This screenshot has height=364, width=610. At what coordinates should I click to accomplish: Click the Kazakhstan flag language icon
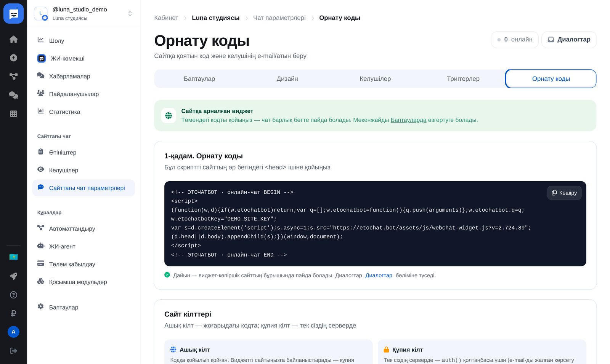pyautogui.click(x=13, y=257)
